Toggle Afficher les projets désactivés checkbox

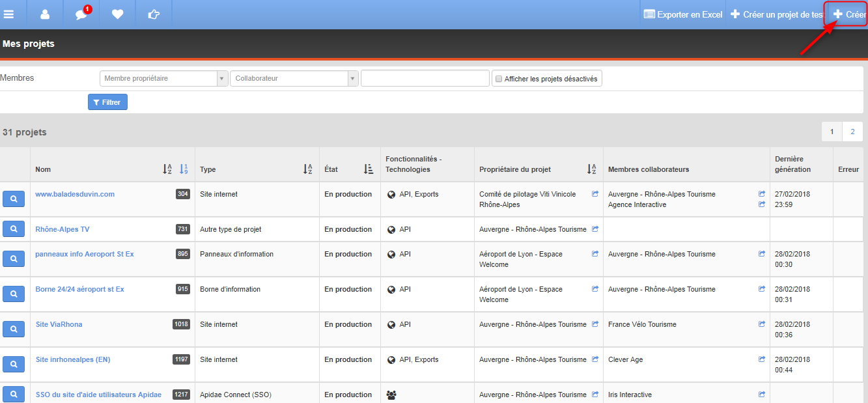tap(499, 79)
